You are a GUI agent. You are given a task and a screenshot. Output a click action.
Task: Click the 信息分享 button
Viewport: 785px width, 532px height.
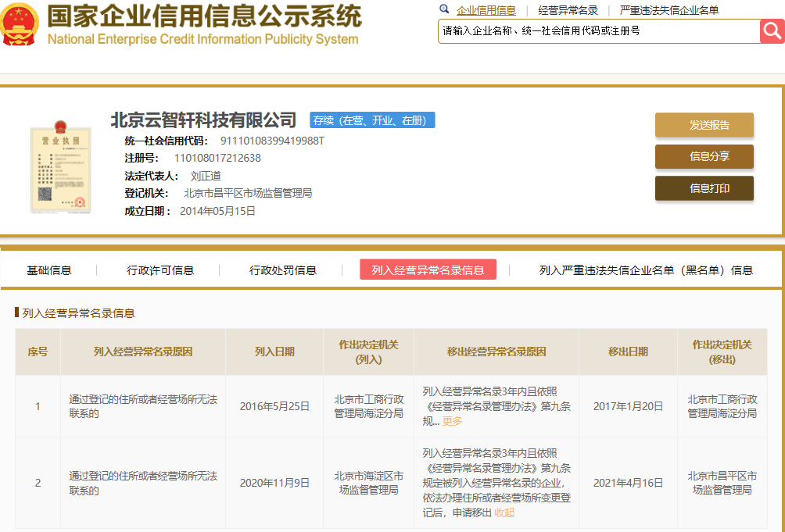(704, 156)
